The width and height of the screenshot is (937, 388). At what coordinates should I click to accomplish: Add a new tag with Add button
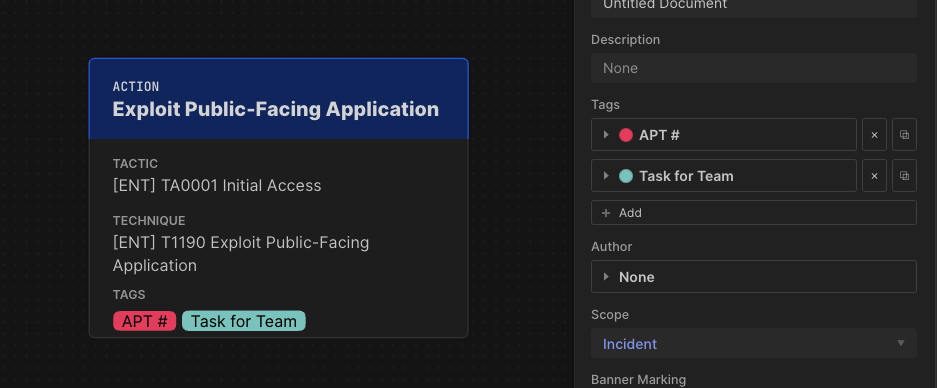click(754, 213)
